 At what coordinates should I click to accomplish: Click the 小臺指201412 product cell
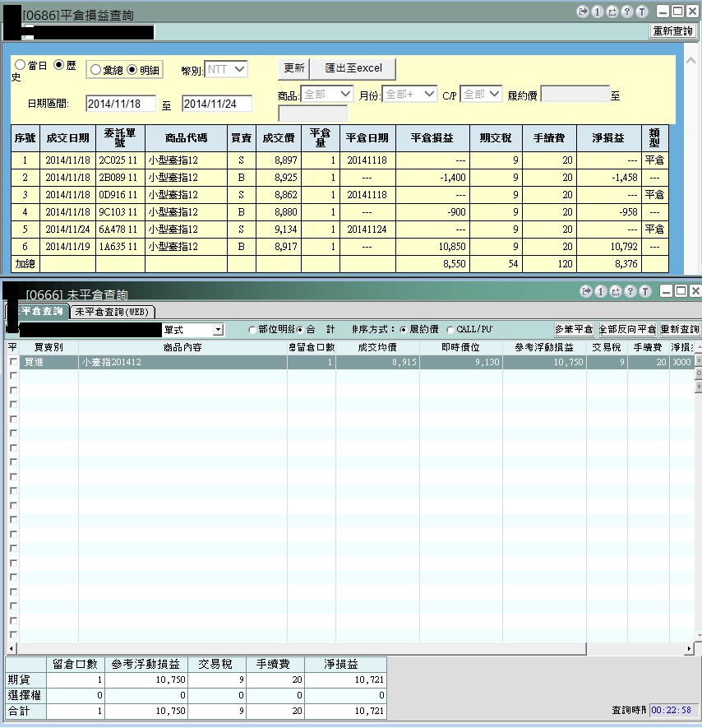(182, 362)
